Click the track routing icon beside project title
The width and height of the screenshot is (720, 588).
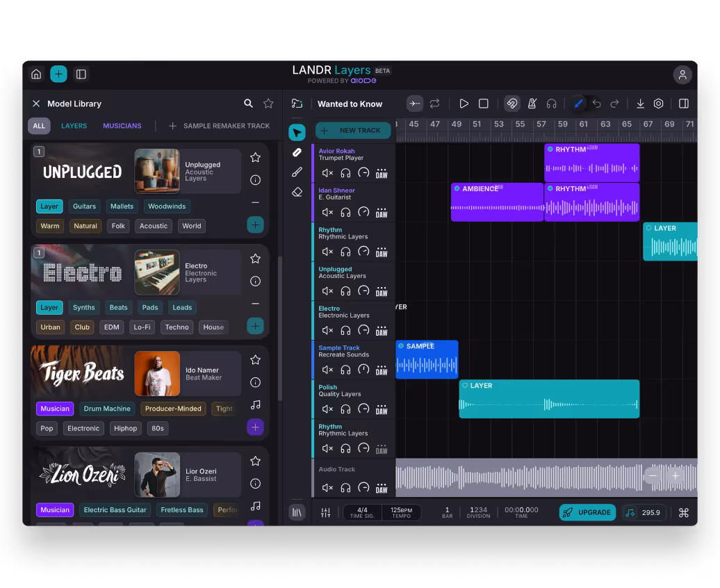tap(297, 104)
